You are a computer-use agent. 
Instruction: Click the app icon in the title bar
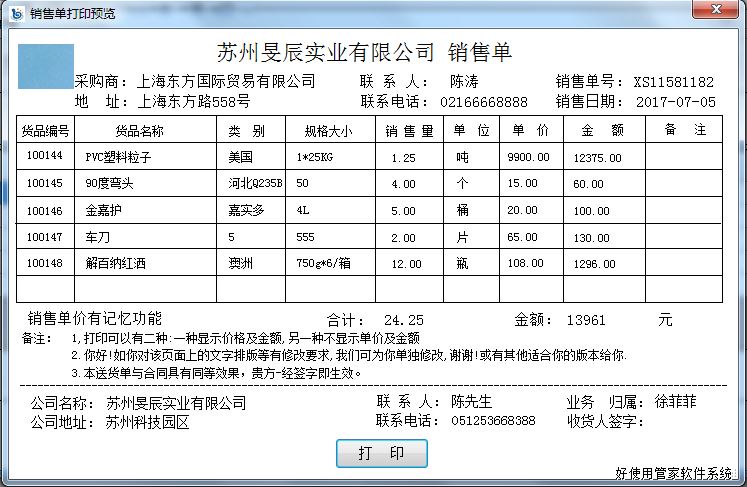point(14,13)
